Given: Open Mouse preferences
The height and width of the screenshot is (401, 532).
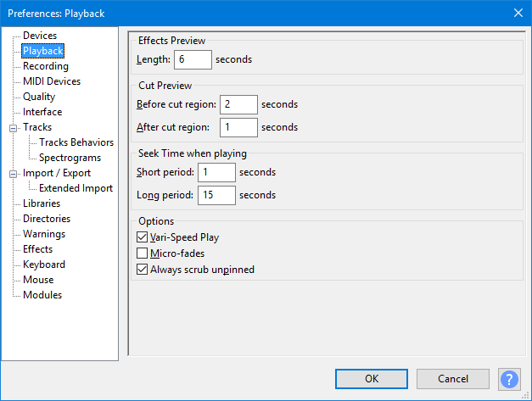Looking at the screenshot, I should tap(38, 280).
